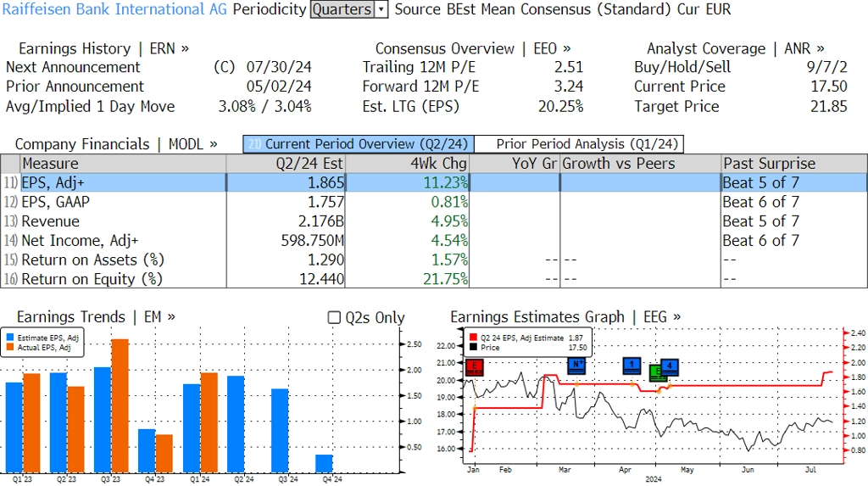Select the EPS, Adj+ row
Screen dimensions: 868x486
pyautogui.click(x=434, y=183)
